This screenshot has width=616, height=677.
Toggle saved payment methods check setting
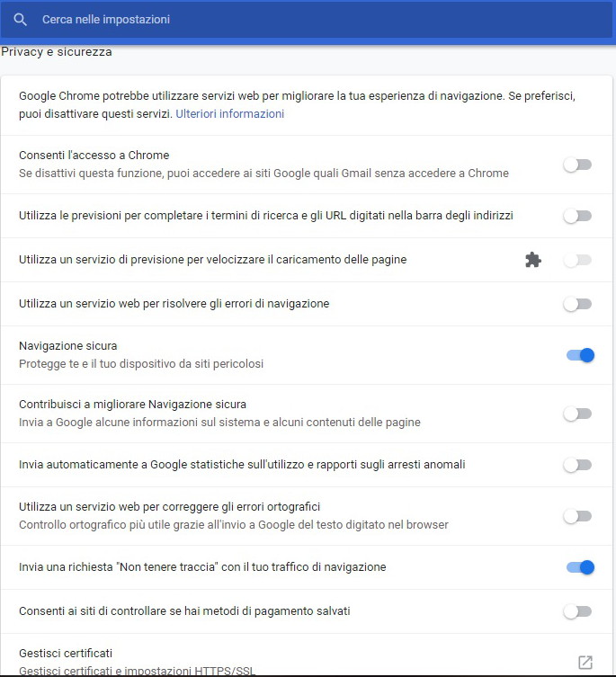tap(577, 611)
